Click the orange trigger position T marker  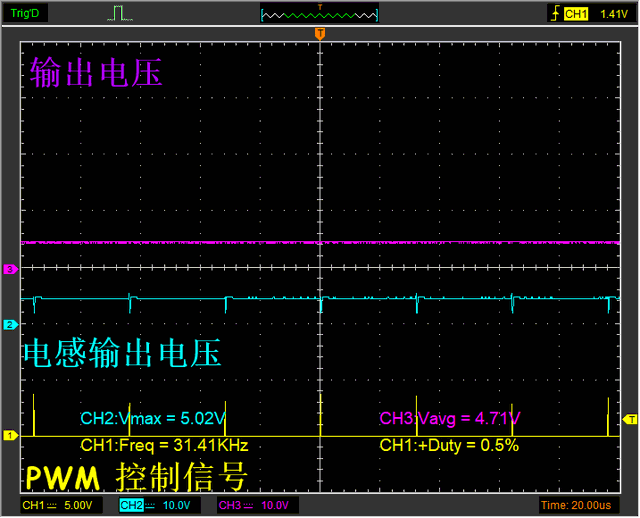coord(320,34)
